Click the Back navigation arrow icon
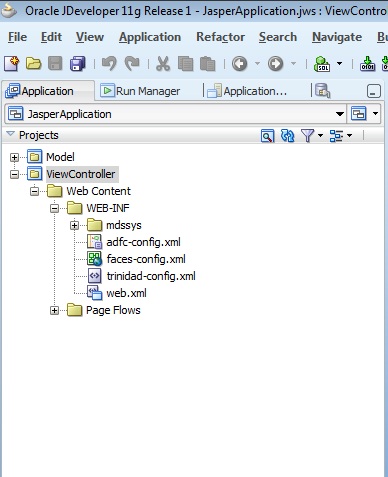 pyautogui.click(x=239, y=63)
